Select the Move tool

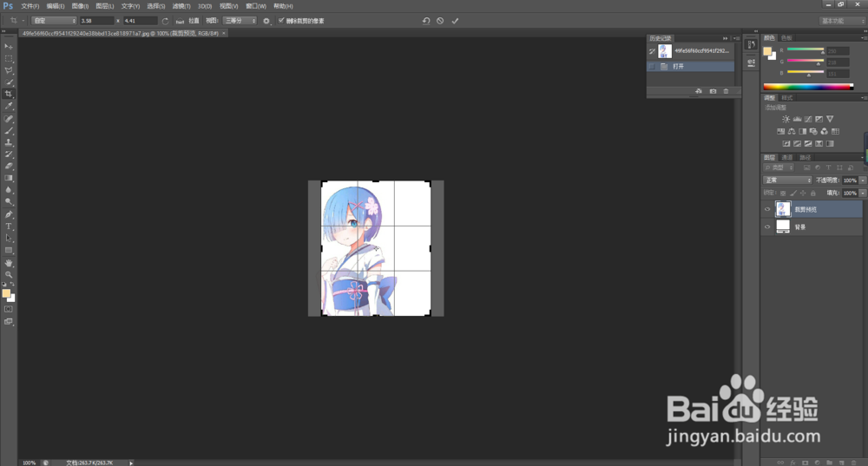click(x=9, y=47)
